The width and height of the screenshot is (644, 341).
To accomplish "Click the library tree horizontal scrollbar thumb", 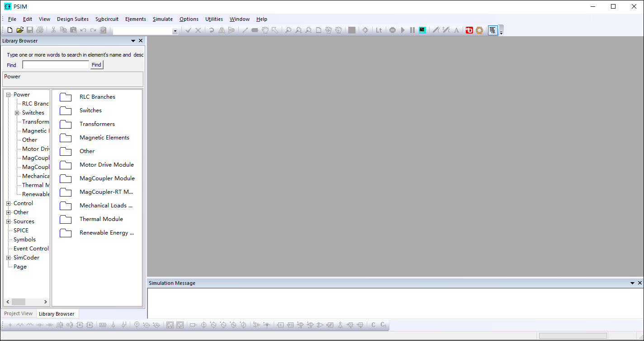I will pyautogui.click(x=19, y=302).
